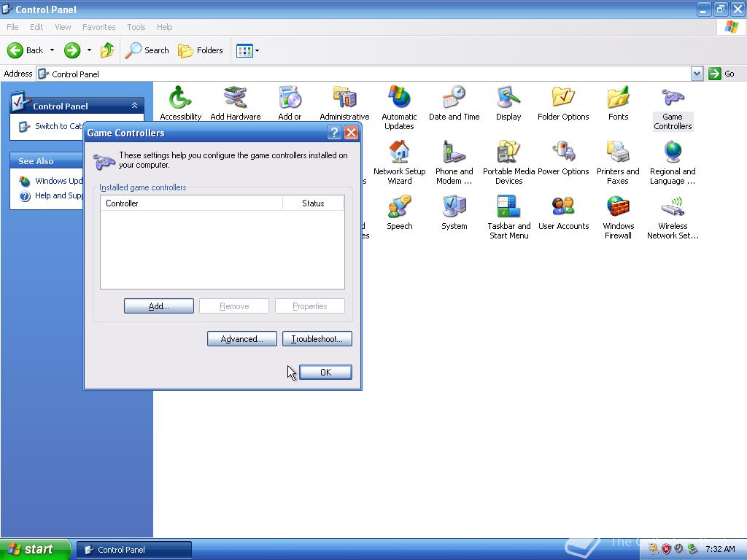Open Regional and Language Options icon

tap(673, 163)
